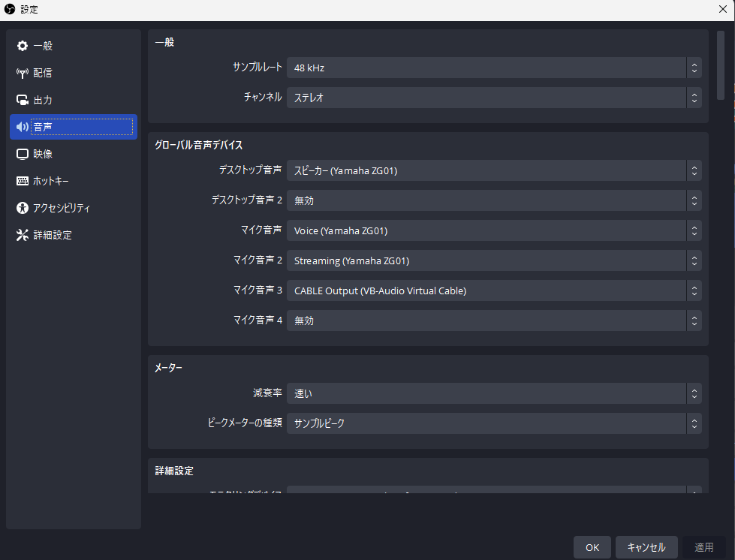
Task: Click the キャンセル button
Action: (646, 547)
